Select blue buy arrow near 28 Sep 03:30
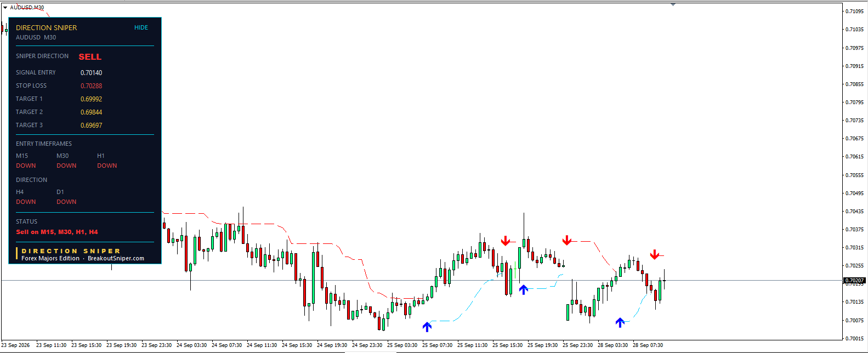 click(620, 322)
